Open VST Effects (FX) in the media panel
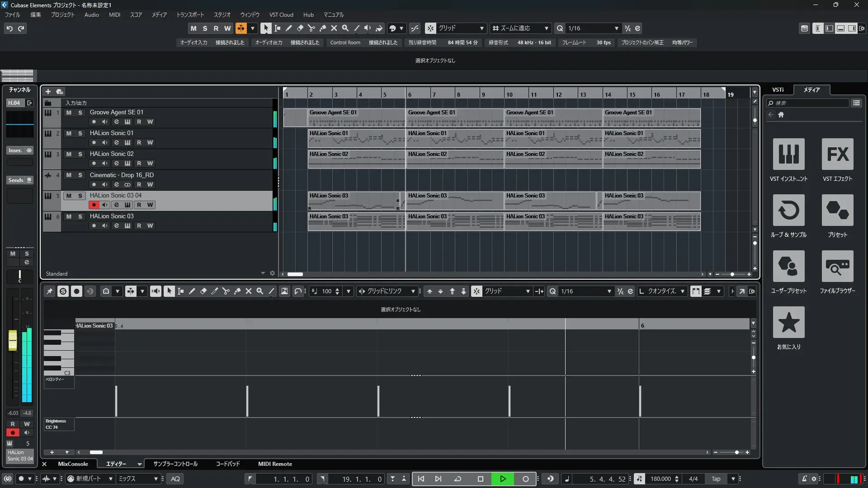This screenshot has width=868, height=488. point(837,155)
